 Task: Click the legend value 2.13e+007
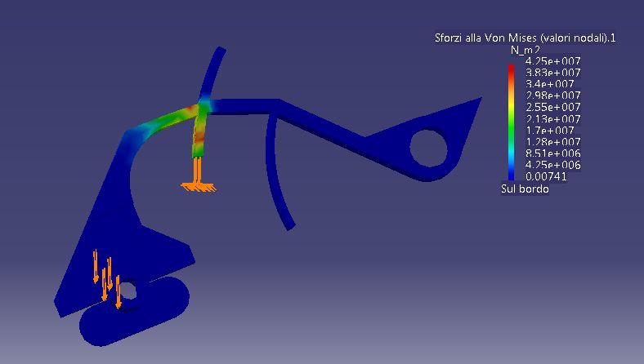tap(552, 119)
